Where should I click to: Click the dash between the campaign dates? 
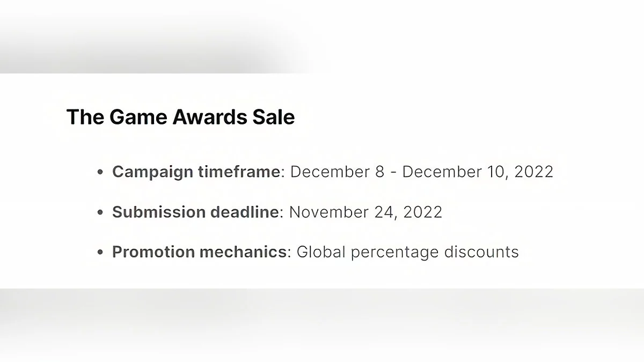pyautogui.click(x=393, y=172)
